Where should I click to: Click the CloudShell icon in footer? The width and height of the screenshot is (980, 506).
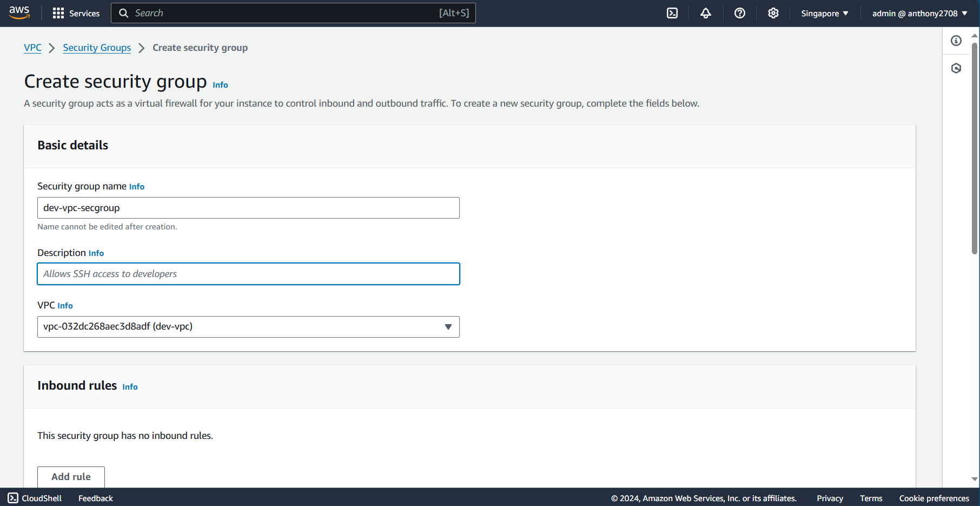(13, 498)
